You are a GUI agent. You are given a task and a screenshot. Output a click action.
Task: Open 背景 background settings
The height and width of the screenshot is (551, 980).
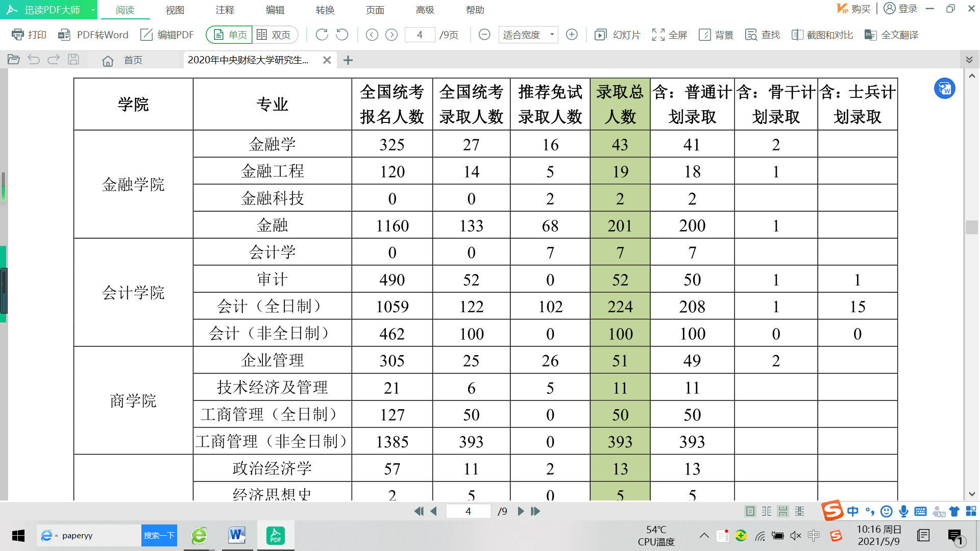[x=716, y=35]
